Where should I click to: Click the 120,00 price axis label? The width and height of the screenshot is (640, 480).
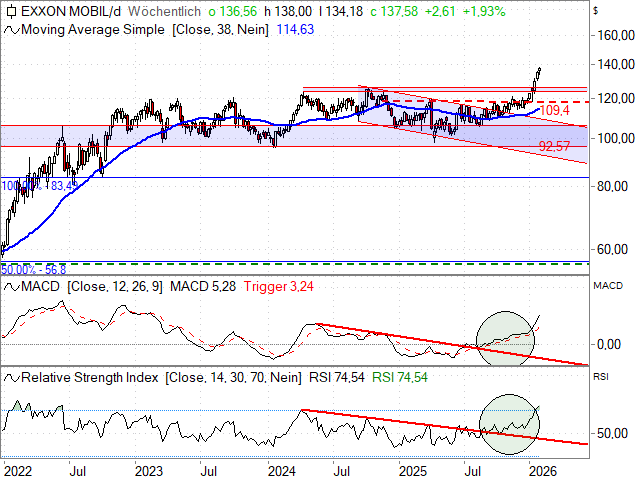616,98
